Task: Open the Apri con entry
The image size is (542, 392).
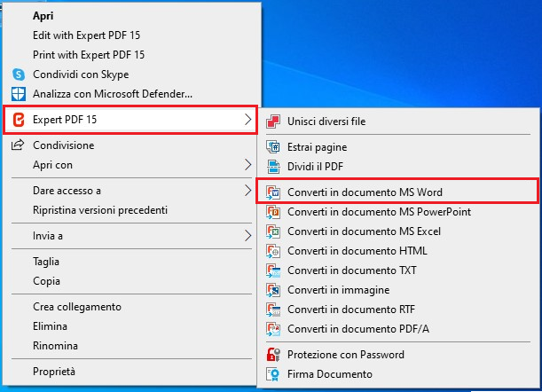Action: (x=131, y=165)
